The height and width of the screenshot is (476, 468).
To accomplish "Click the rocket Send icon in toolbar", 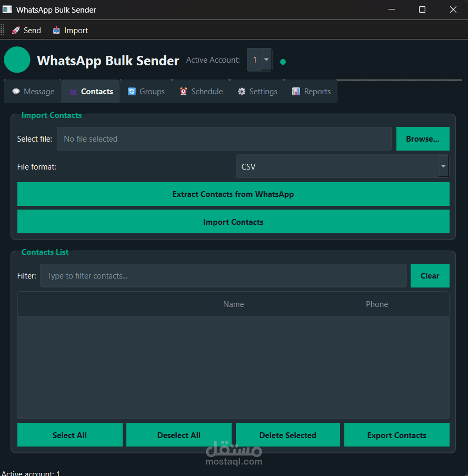I will (16, 31).
